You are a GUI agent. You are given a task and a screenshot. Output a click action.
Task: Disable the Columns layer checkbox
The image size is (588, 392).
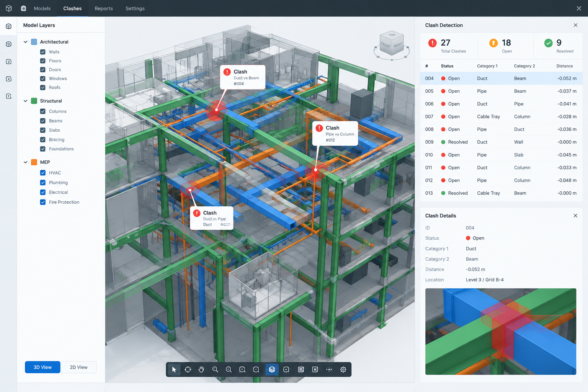coord(43,111)
